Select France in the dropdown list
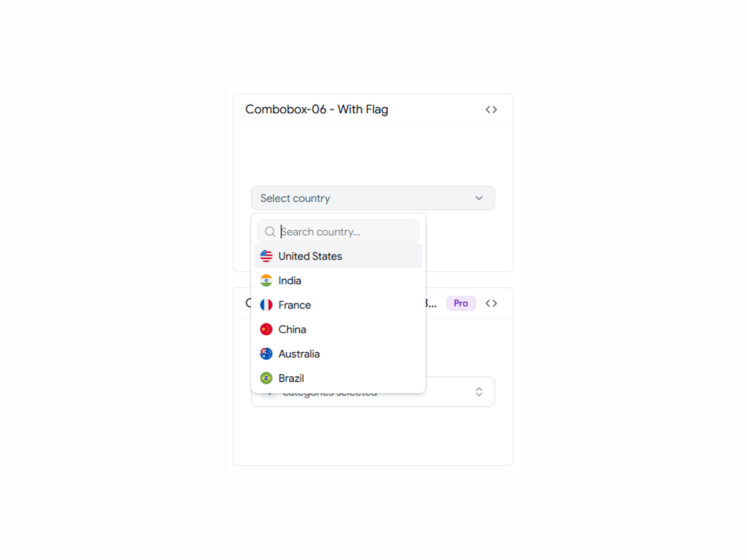747x560 pixels. 338,305
